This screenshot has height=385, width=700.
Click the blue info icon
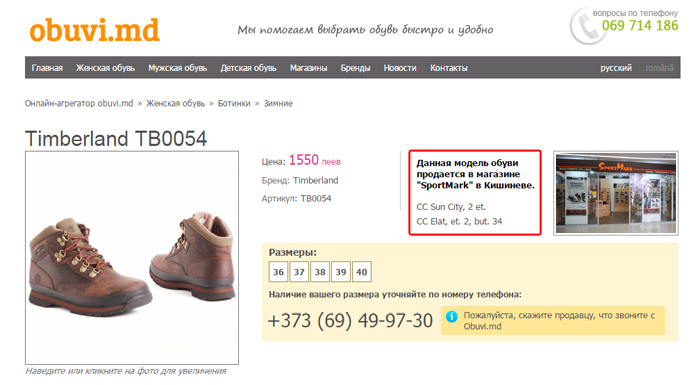(451, 317)
